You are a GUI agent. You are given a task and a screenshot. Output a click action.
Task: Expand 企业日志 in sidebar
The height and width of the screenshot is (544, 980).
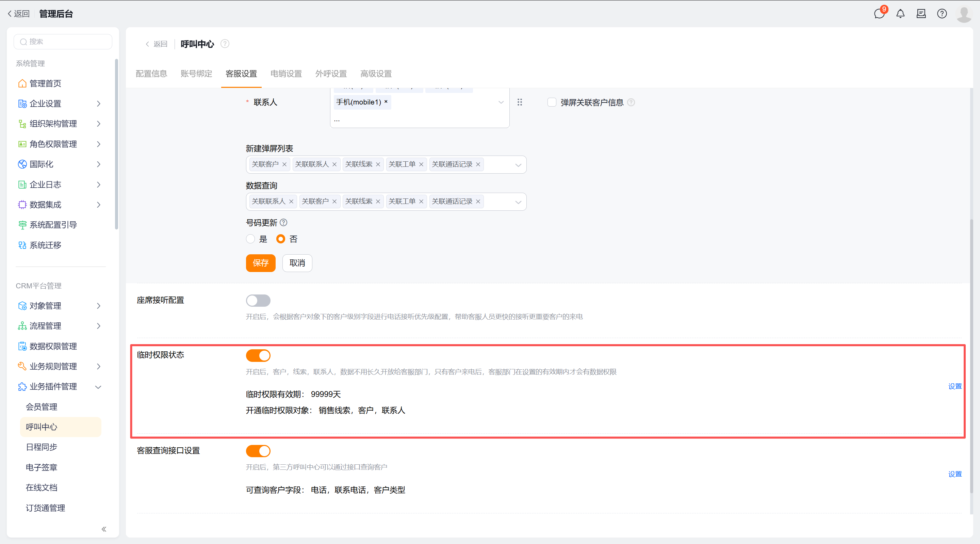tap(99, 185)
